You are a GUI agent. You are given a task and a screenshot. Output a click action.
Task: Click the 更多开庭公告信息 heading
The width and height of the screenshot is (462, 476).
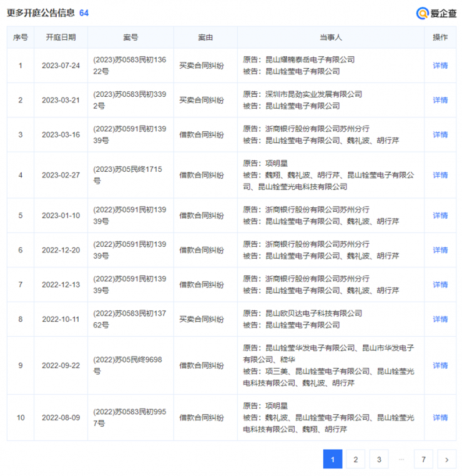click(x=41, y=12)
